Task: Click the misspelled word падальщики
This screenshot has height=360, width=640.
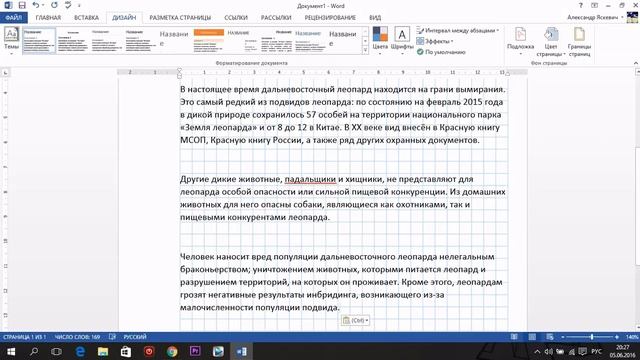Action: click(x=310, y=179)
